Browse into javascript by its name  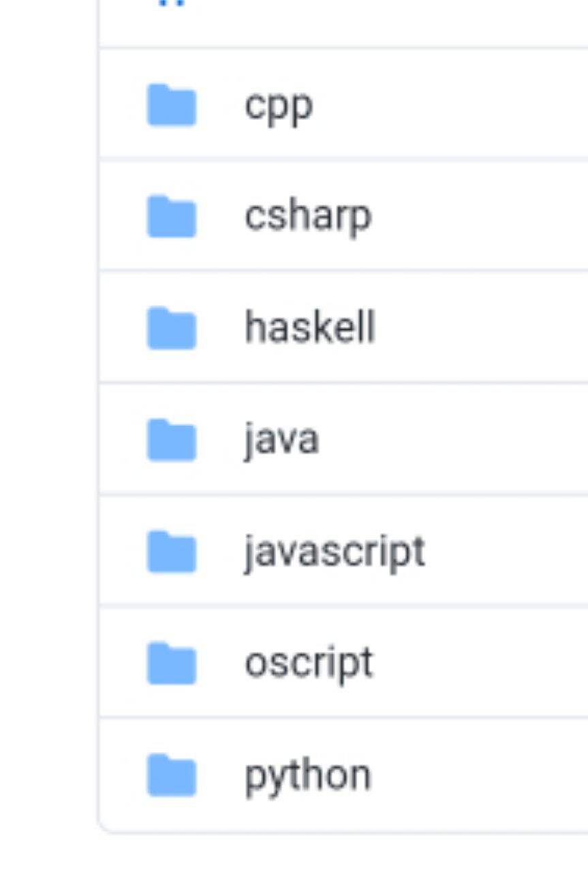point(335,552)
